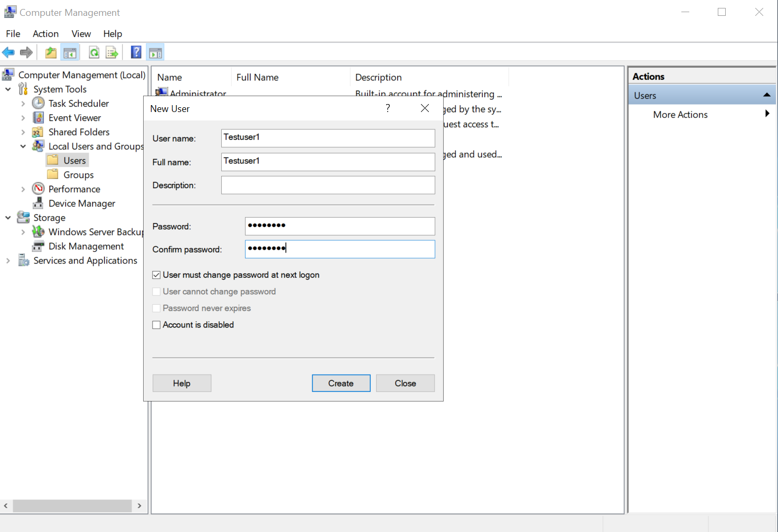Expand the Performance tree node
This screenshot has width=778, height=532.
click(23, 189)
